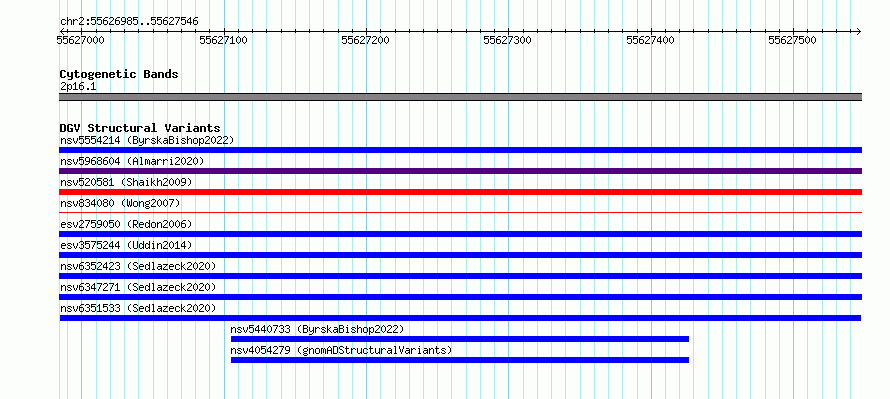The width and height of the screenshot is (890, 399).
Task: Select the purple nsv5968604 variant bar
Action: click(460, 171)
